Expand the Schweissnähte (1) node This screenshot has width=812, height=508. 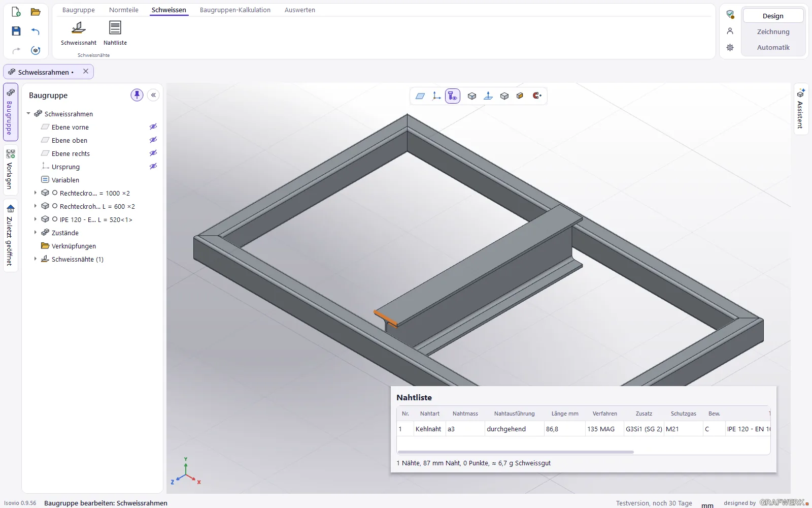[35, 259]
